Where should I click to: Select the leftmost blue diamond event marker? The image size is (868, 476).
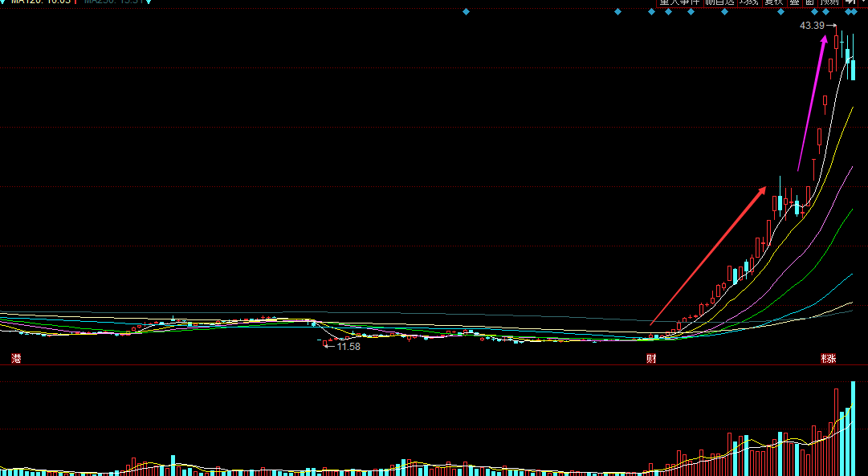click(466, 11)
